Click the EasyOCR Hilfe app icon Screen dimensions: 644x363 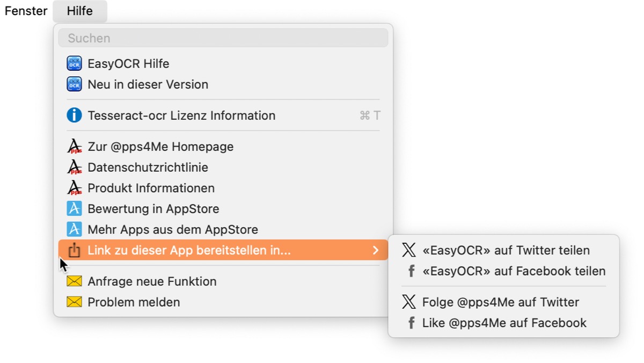[74, 64]
